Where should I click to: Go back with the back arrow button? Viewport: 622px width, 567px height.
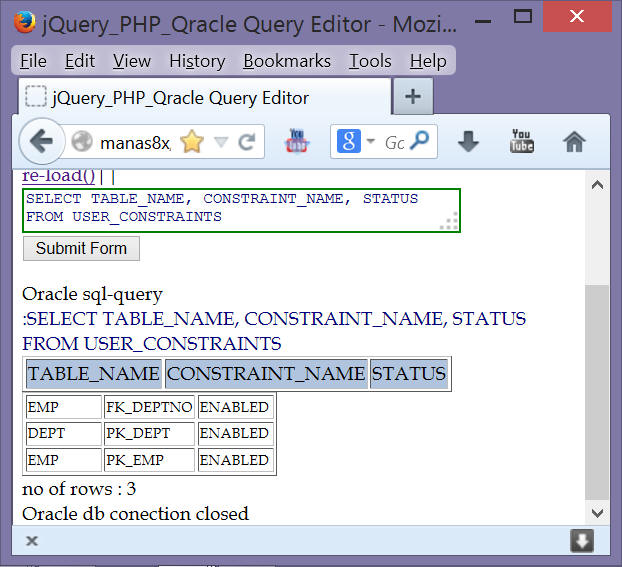pos(42,141)
